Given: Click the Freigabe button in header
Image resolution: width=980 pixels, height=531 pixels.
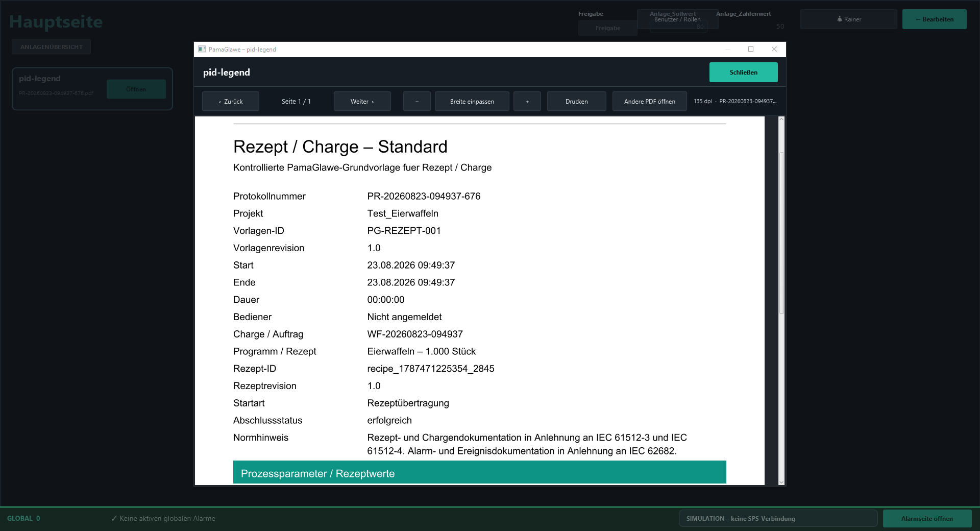Looking at the screenshot, I should point(608,28).
